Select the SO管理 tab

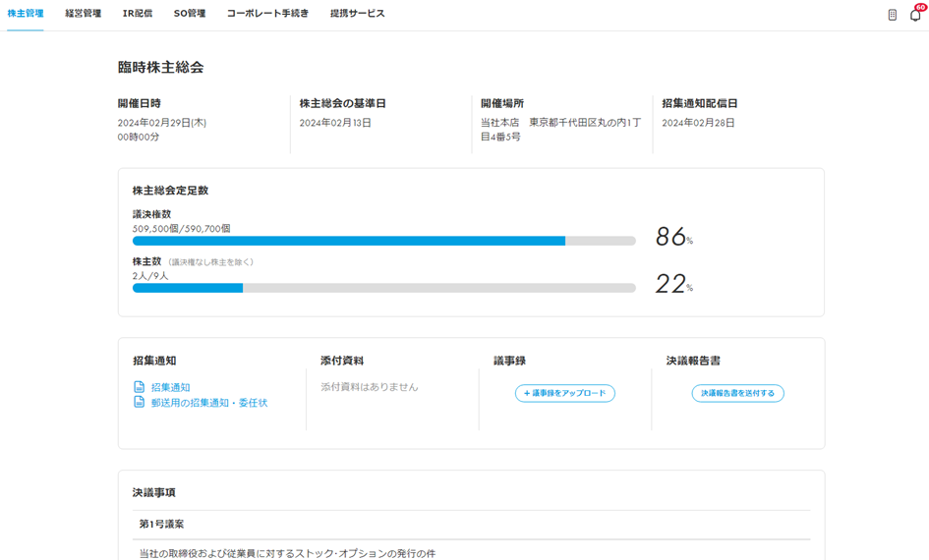pos(190,13)
